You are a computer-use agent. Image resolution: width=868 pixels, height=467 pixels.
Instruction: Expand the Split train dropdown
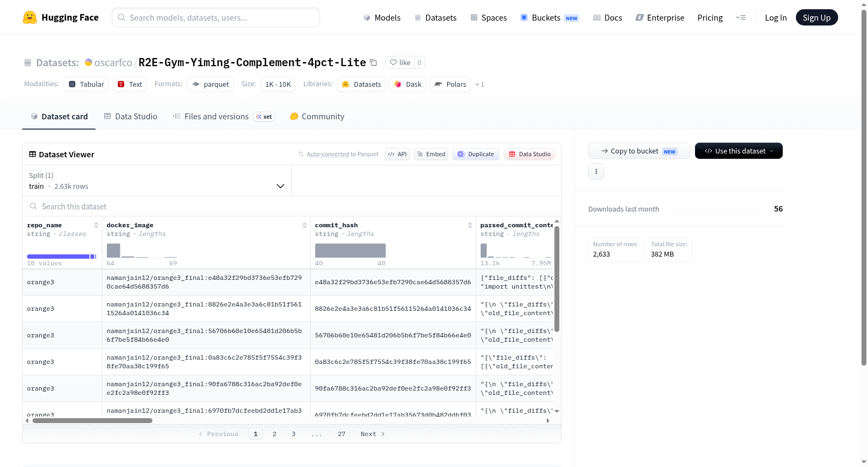(x=157, y=181)
